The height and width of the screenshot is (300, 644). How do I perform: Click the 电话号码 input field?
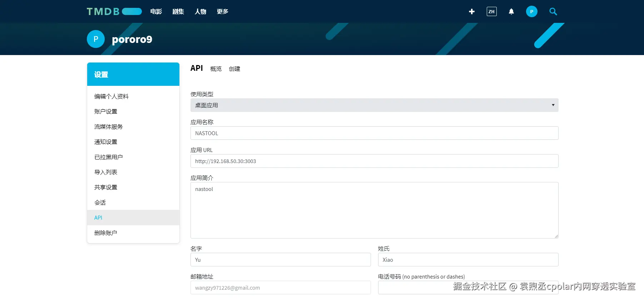[x=468, y=287]
